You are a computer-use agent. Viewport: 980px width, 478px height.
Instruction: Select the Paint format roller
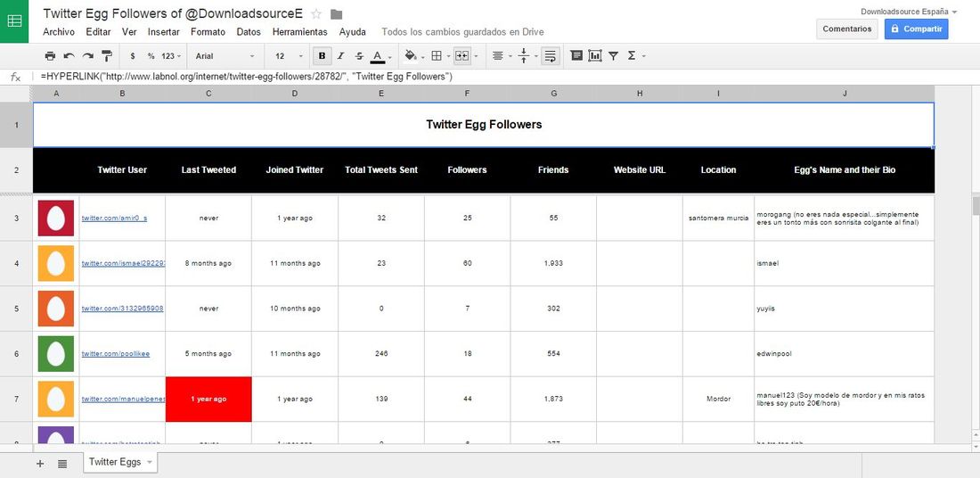coord(107,56)
